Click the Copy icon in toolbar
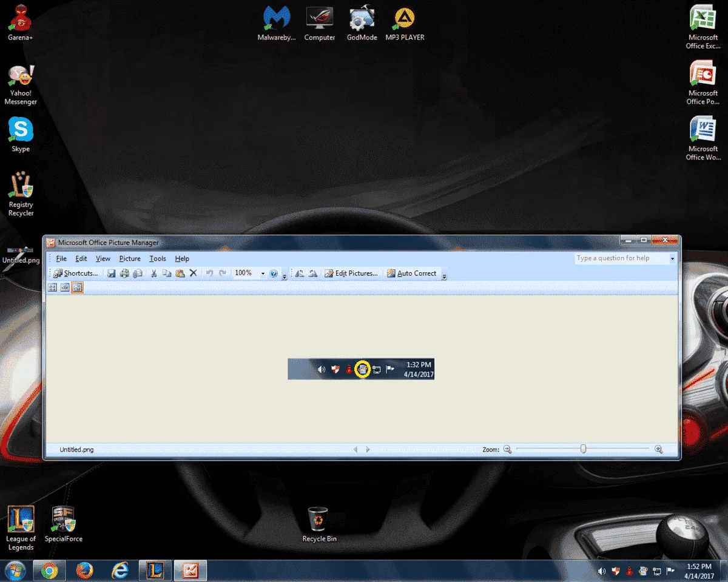This screenshot has width=728, height=582. [167, 273]
